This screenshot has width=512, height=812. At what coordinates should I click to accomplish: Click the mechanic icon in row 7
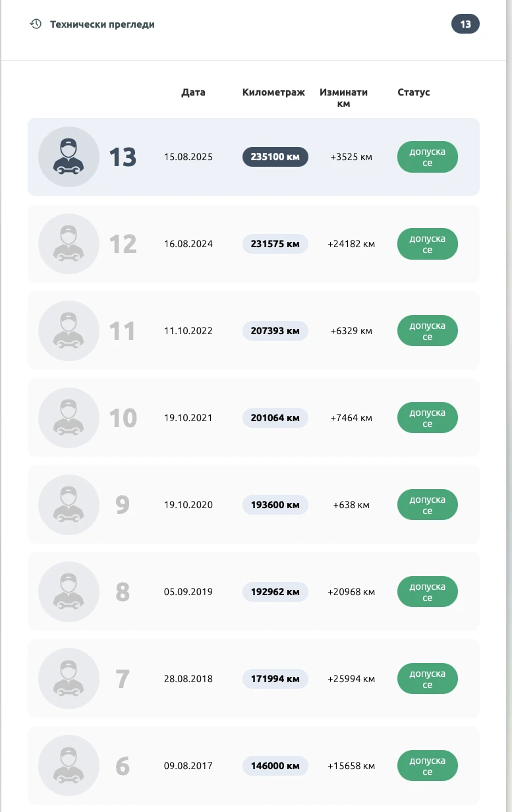[x=69, y=679]
